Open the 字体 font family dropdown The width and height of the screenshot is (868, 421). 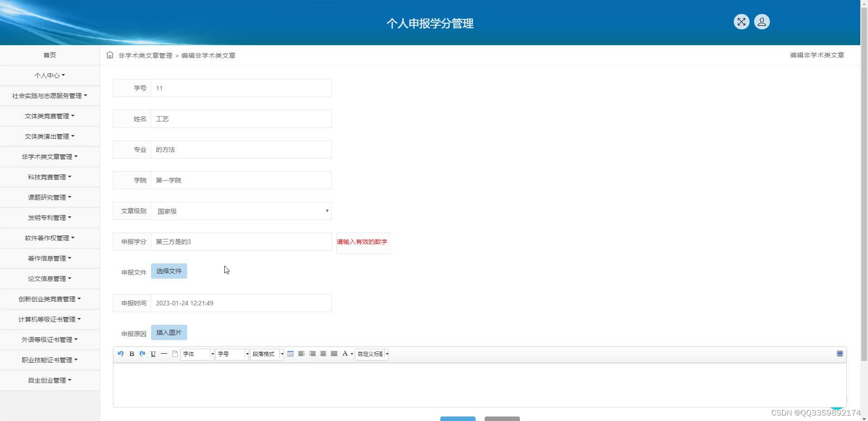[x=198, y=354]
